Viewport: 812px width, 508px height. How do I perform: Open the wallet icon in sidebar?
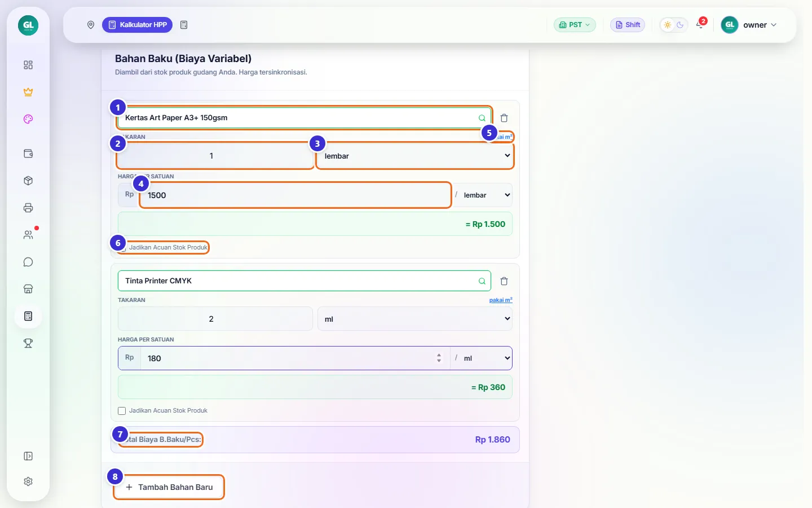[x=28, y=154]
